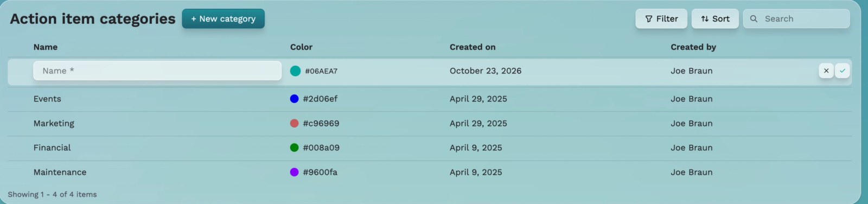868x204 pixels.
Task: Select the Marketing category name
Action: (x=54, y=123)
